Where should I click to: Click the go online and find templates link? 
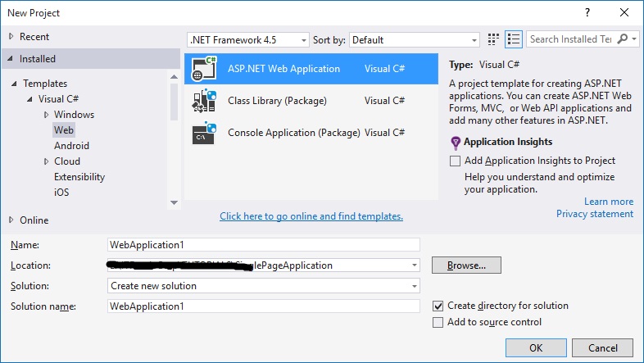[311, 216]
